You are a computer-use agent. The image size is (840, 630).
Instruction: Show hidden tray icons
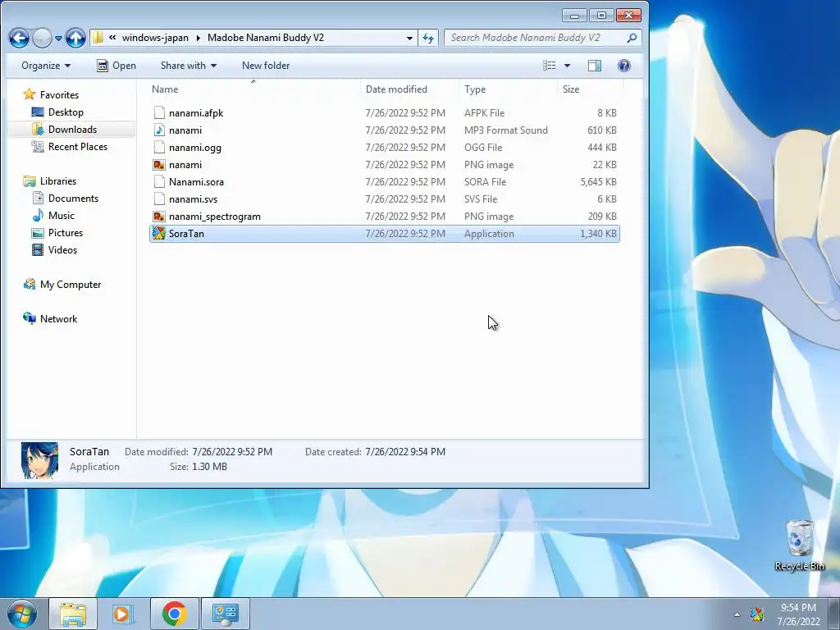pos(737,614)
